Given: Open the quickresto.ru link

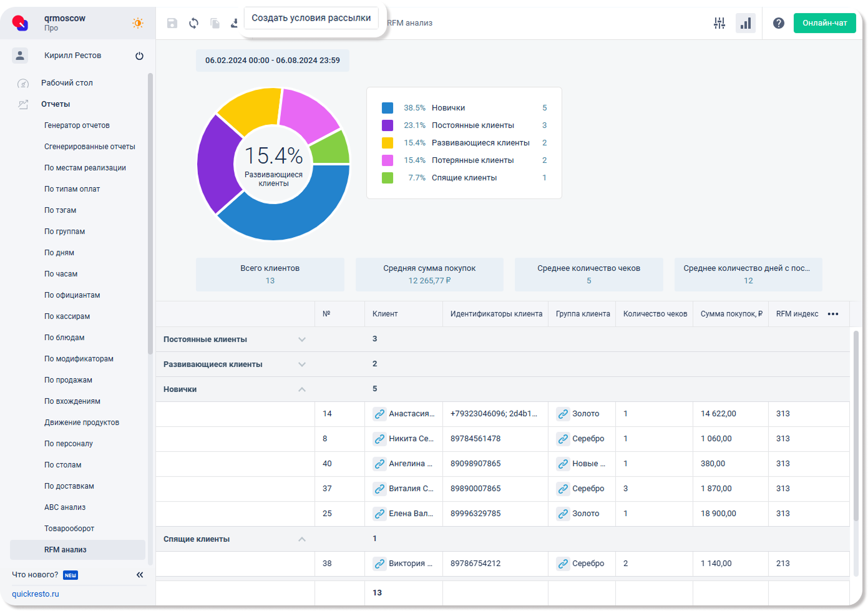Looking at the screenshot, I should [36, 594].
